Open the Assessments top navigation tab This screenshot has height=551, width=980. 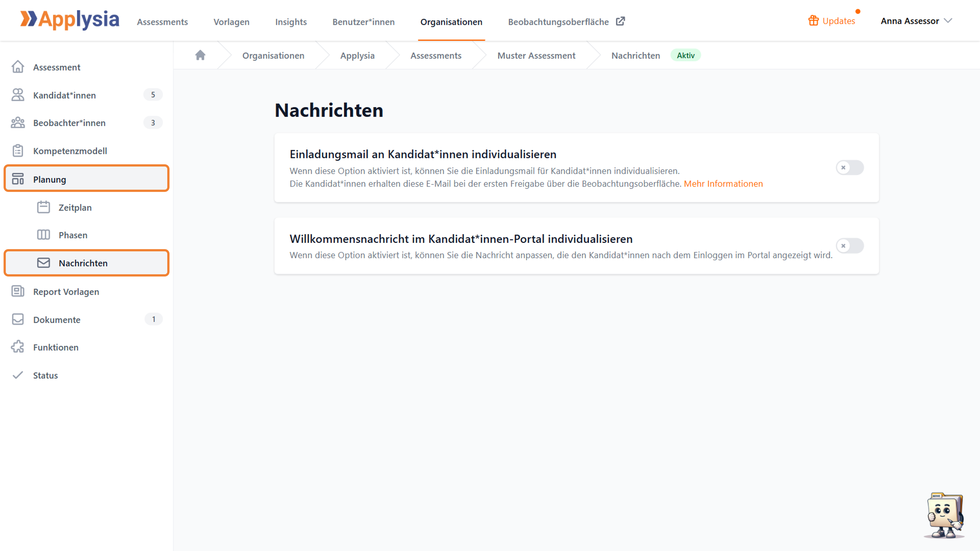pyautogui.click(x=162, y=22)
